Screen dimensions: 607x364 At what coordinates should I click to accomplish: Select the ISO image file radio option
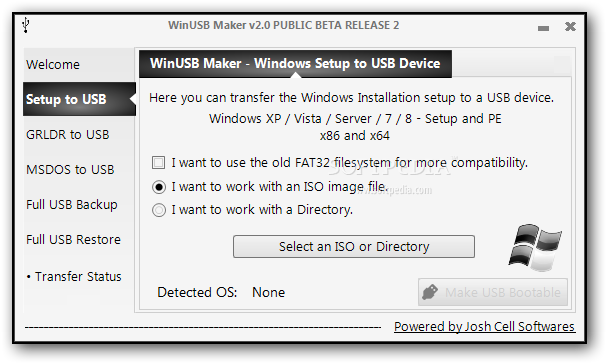coord(159,187)
